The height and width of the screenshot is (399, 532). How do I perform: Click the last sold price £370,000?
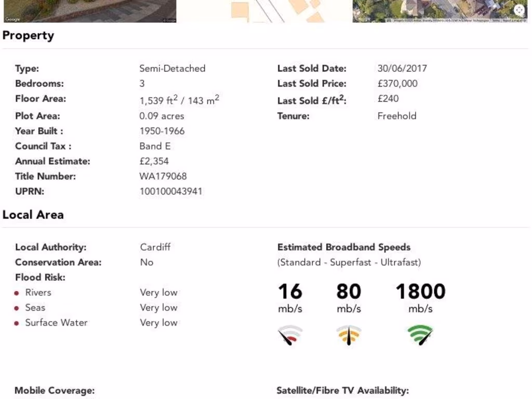tap(397, 84)
